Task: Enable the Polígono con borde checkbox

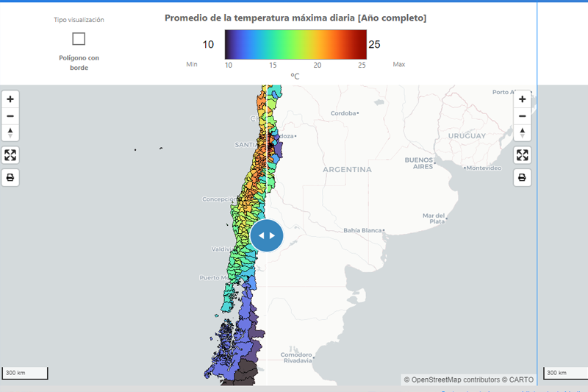Action: (79, 39)
